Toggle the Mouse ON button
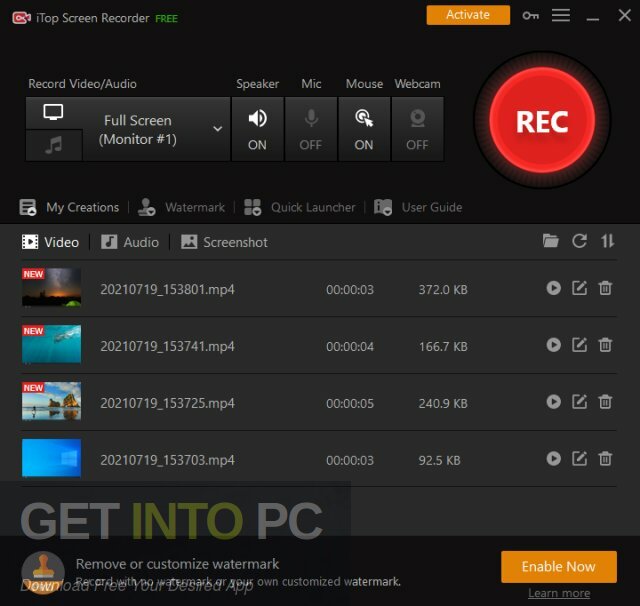The height and width of the screenshot is (606, 640). (364, 129)
